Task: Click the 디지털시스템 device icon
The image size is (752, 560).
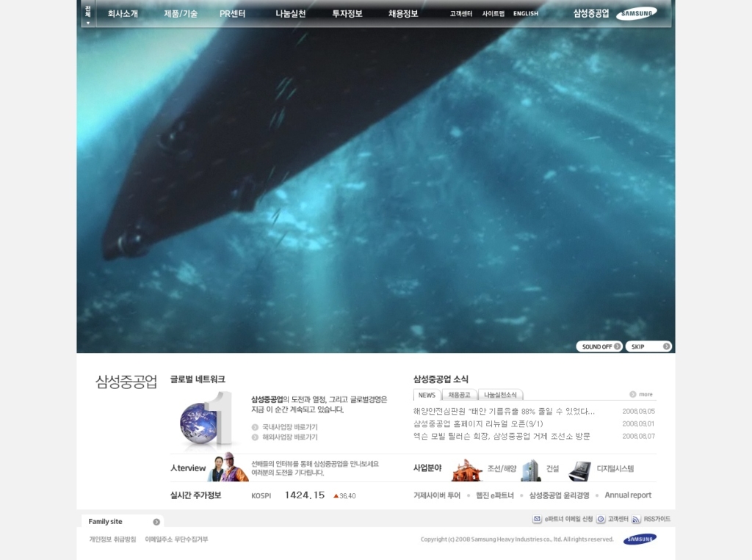Action: tap(579, 471)
